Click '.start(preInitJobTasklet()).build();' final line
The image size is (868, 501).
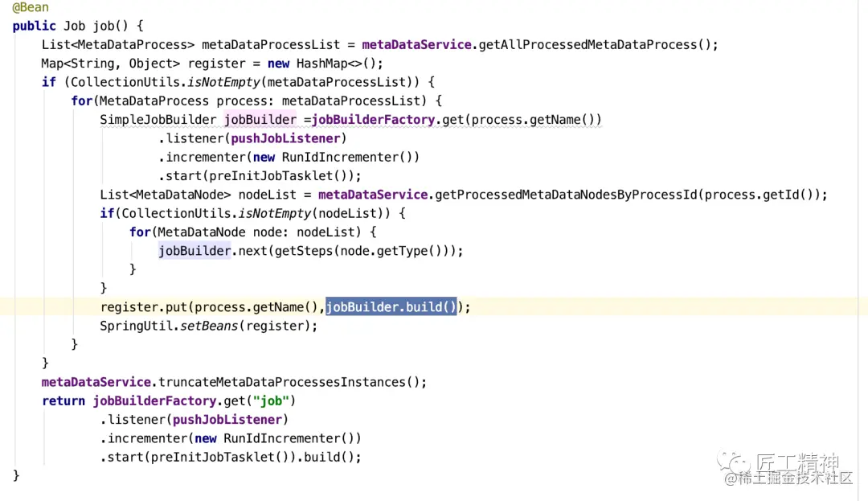[231, 458]
